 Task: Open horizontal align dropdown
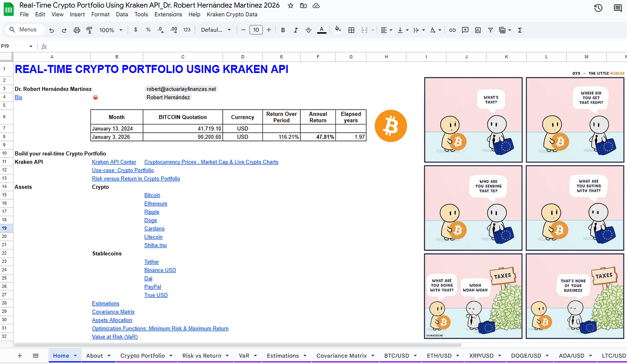point(387,30)
